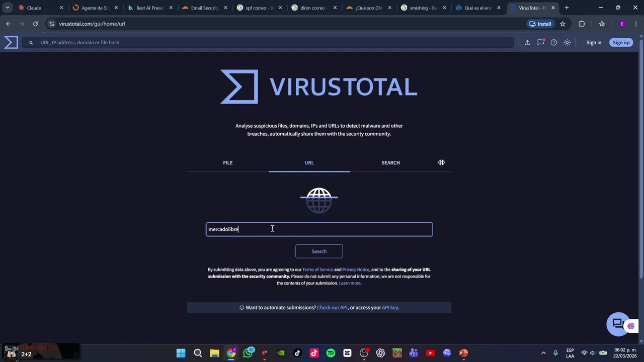Viewport: 644px width, 362px height.
Task: Reload the page with refresh icon
Action: (35, 24)
